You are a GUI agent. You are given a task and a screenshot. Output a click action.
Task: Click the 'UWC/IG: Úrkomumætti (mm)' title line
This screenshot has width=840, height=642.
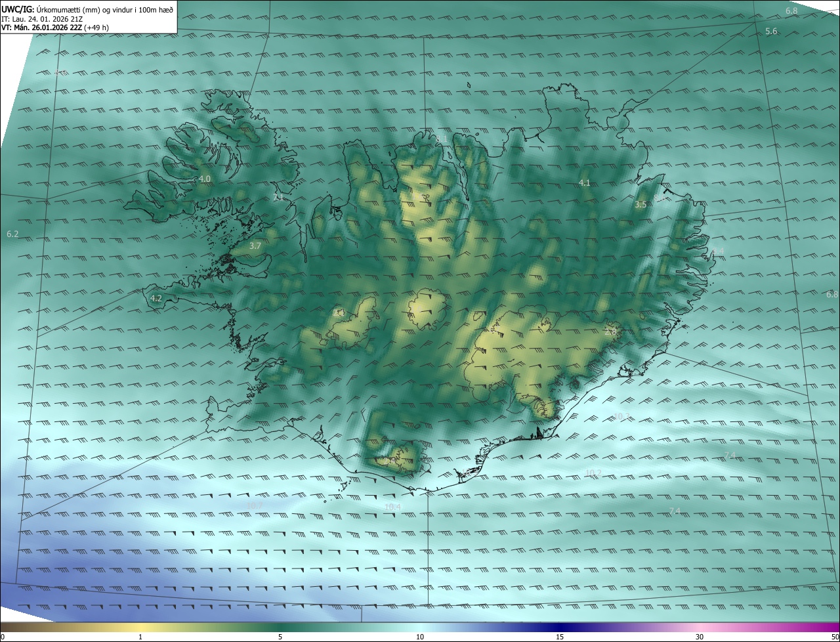coord(88,9)
